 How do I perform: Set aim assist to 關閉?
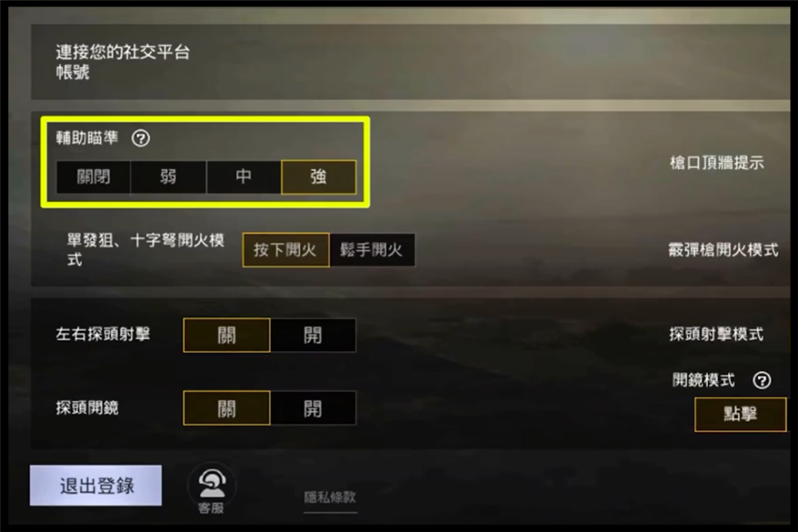[x=93, y=177]
